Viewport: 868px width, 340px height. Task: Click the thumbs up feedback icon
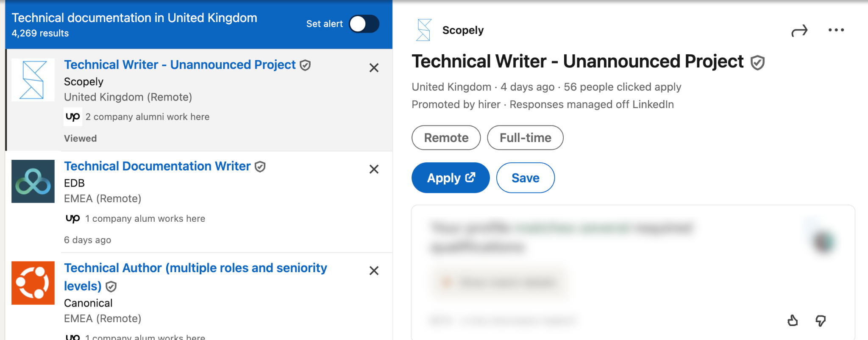[793, 320]
